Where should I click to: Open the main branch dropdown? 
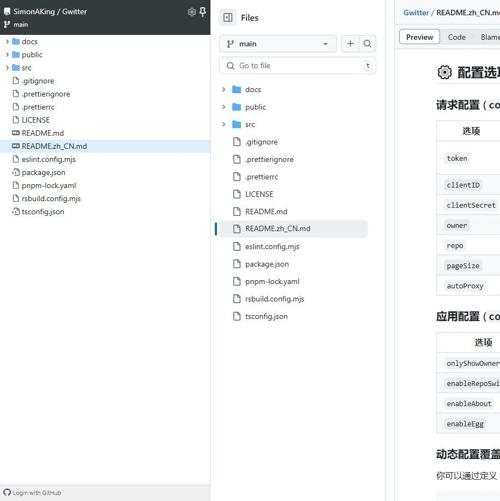(278, 44)
